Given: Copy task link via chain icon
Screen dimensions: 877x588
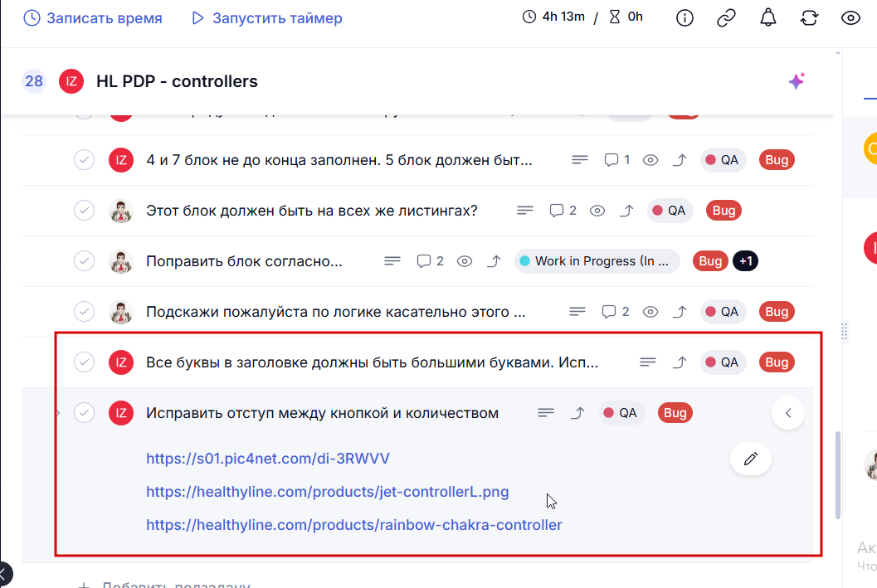Looking at the screenshot, I should [x=726, y=18].
